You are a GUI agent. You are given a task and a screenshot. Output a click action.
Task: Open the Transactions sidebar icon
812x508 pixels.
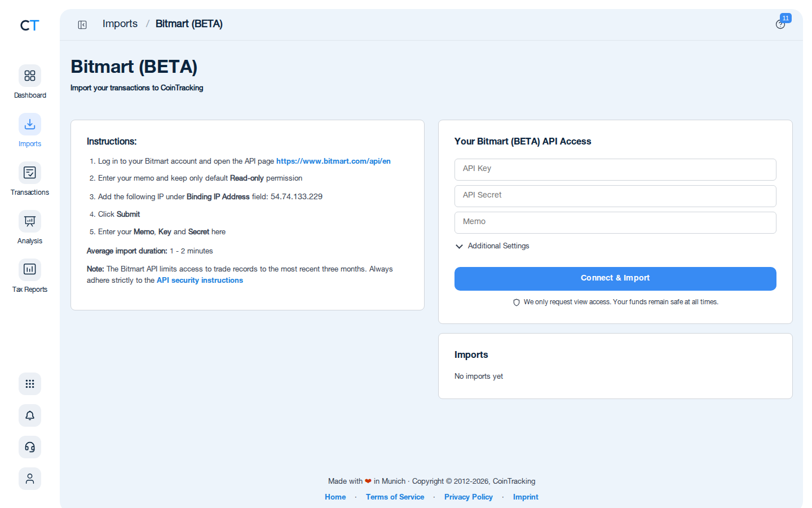pyautogui.click(x=30, y=173)
